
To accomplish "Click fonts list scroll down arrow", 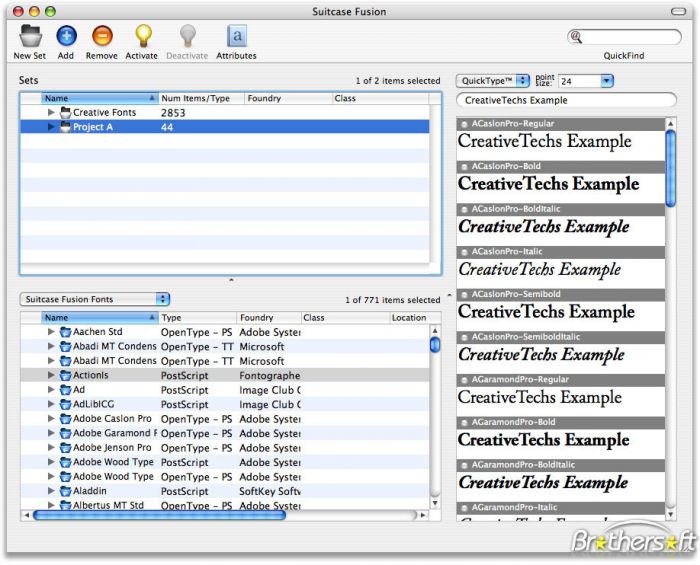I will [x=435, y=503].
